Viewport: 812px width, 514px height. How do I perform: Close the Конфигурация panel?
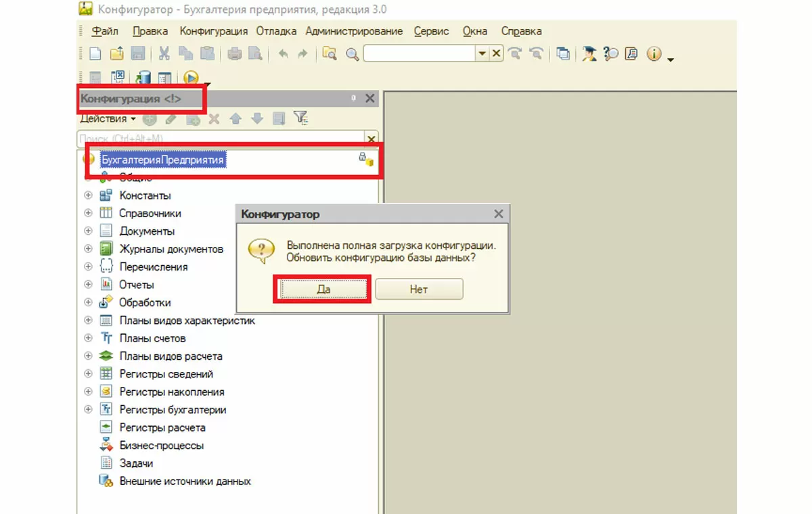pyautogui.click(x=369, y=98)
